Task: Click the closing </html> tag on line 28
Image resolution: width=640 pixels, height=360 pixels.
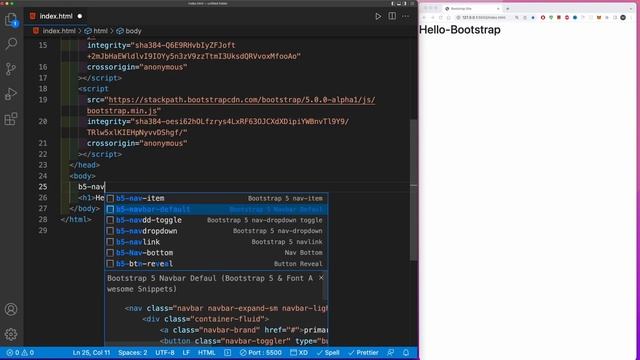Action: (76, 220)
